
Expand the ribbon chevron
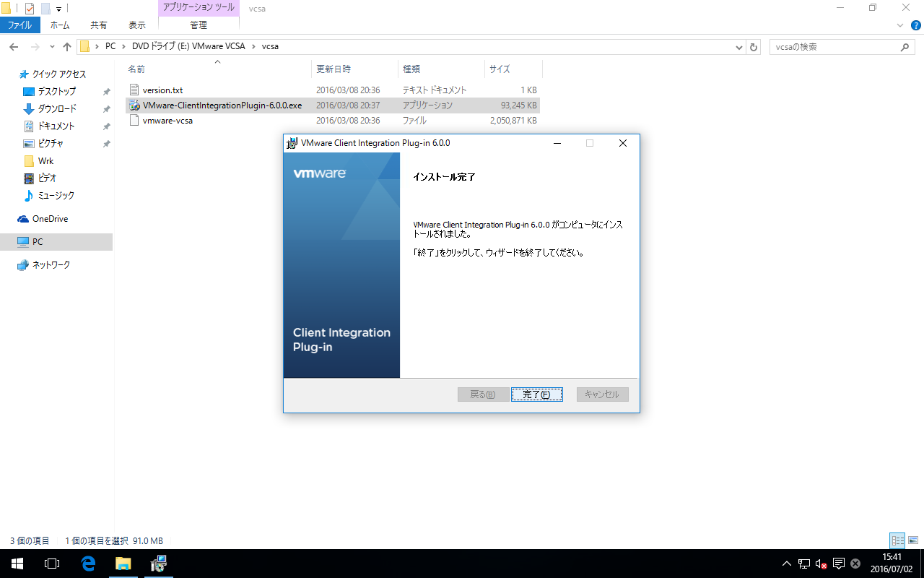(899, 25)
